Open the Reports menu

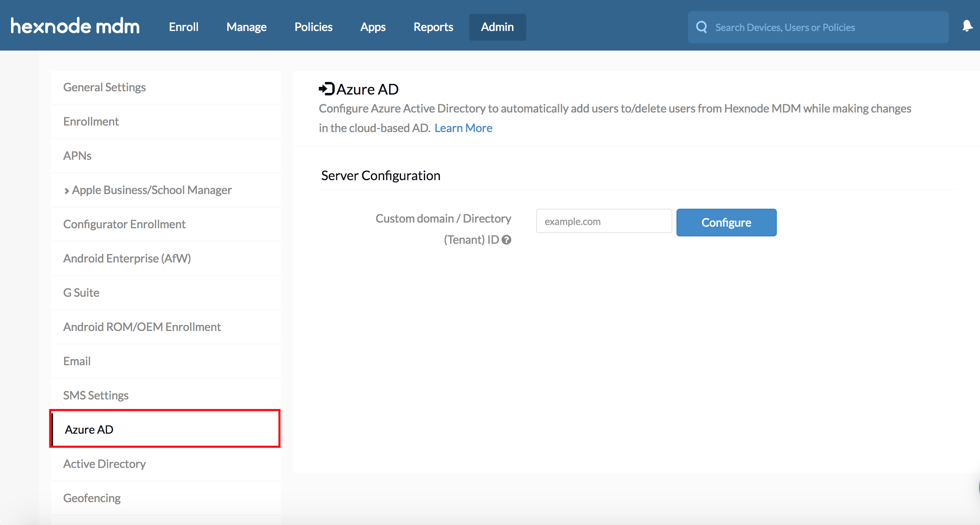pos(433,27)
